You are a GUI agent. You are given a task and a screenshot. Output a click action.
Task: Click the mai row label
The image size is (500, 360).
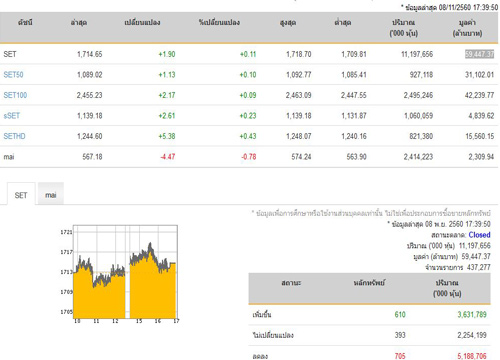coord(9,157)
